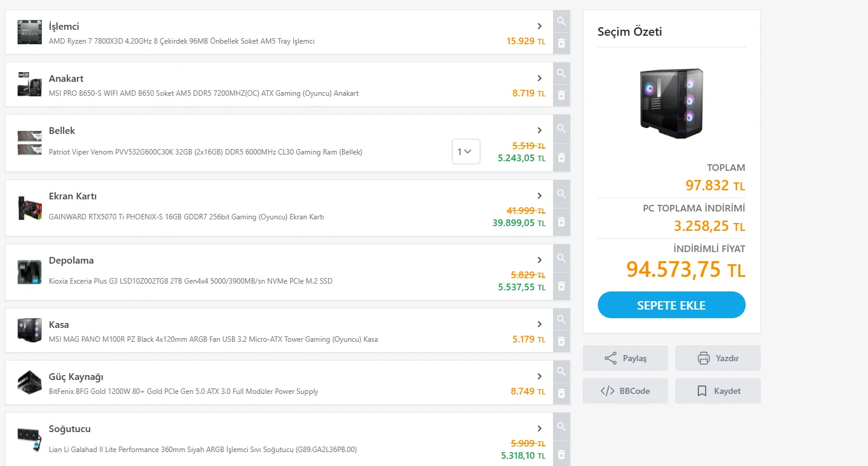Click the Yazdır print button

point(718,358)
